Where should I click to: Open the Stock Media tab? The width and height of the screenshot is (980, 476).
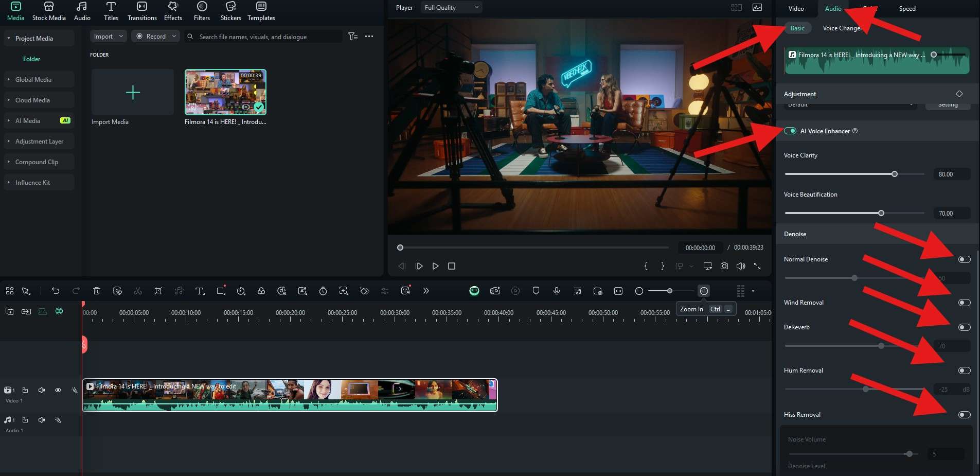point(49,11)
